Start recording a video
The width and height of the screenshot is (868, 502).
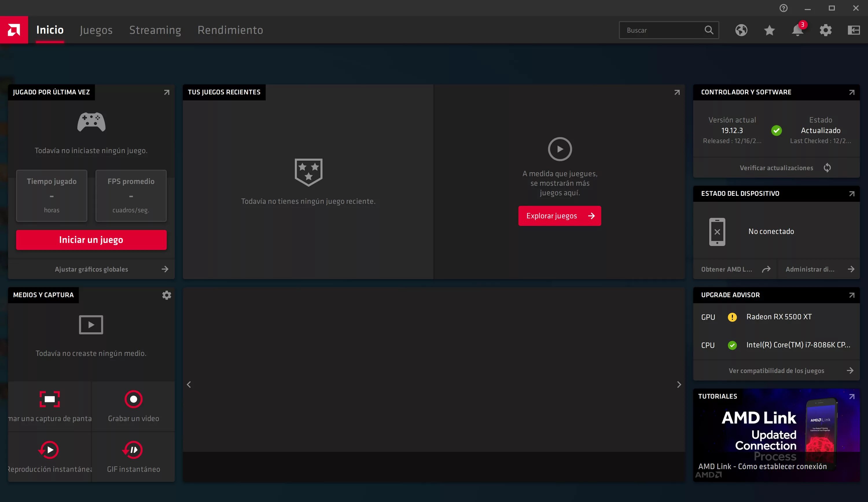133,399
